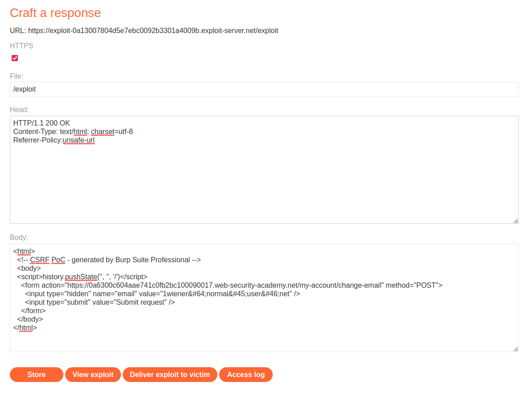Grab the Body textarea resize handle
Viewport: 532px width, 407px height.
[515, 349]
